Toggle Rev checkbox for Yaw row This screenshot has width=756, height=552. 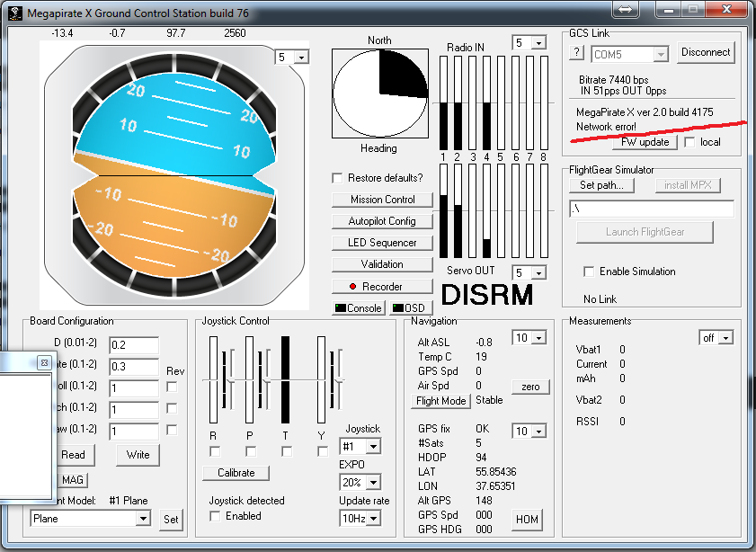172,430
